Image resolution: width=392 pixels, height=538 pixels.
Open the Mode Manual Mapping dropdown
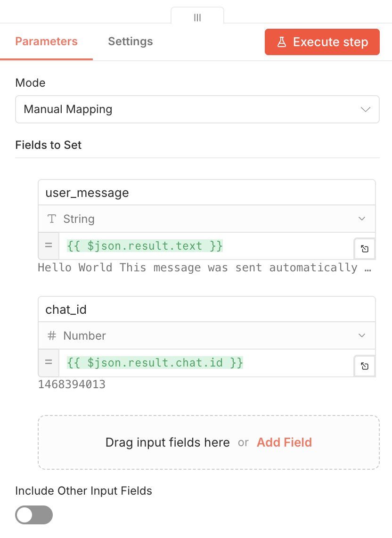click(x=197, y=109)
